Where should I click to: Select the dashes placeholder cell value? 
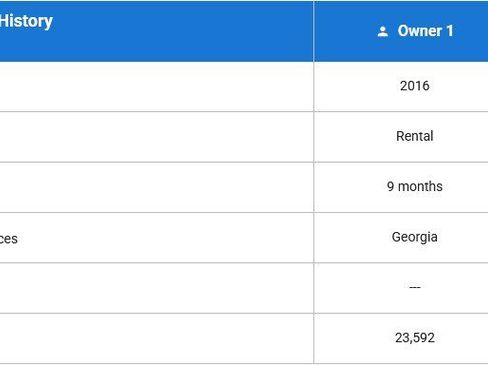tap(415, 287)
